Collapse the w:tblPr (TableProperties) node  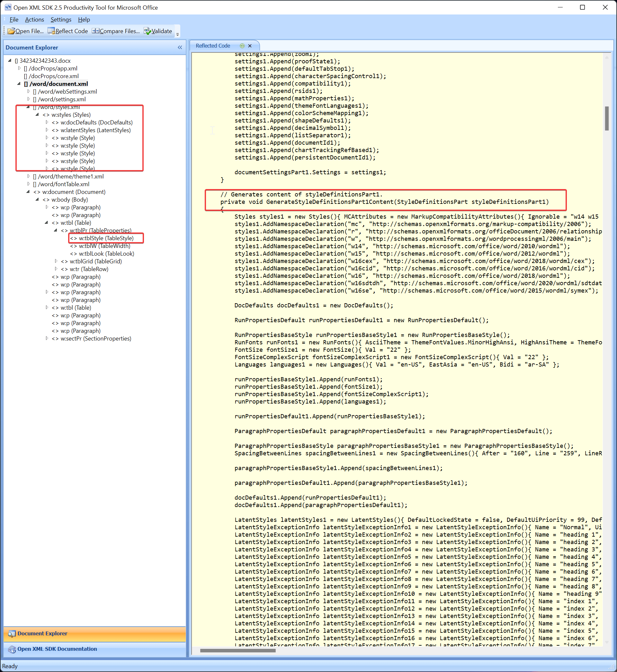point(56,230)
